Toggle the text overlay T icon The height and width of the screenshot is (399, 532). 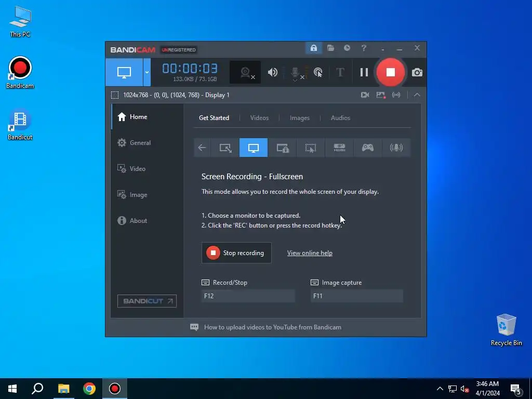(340, 72)
